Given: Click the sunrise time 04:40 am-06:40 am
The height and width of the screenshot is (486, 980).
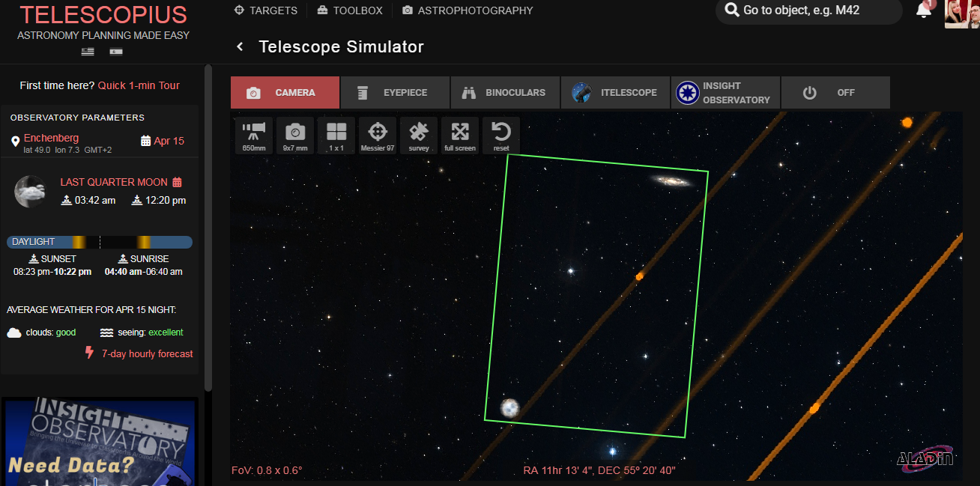Looking at the screenshot, I should point(144,272).
